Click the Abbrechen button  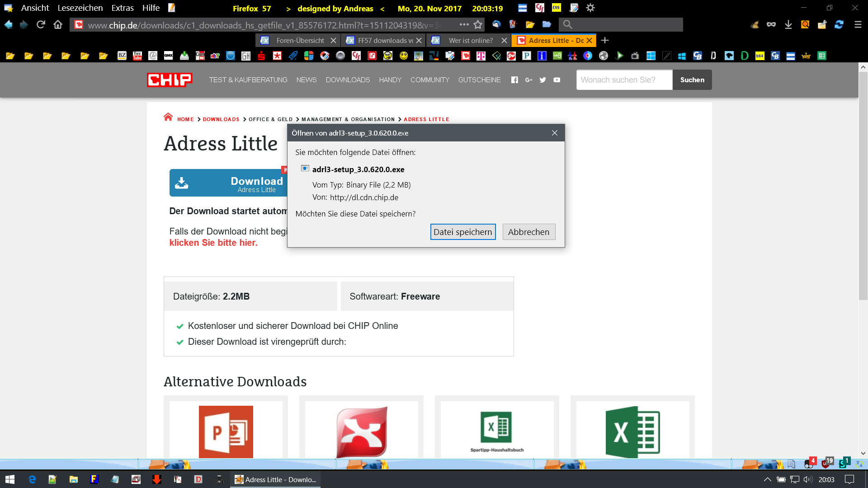click(528, 232)
